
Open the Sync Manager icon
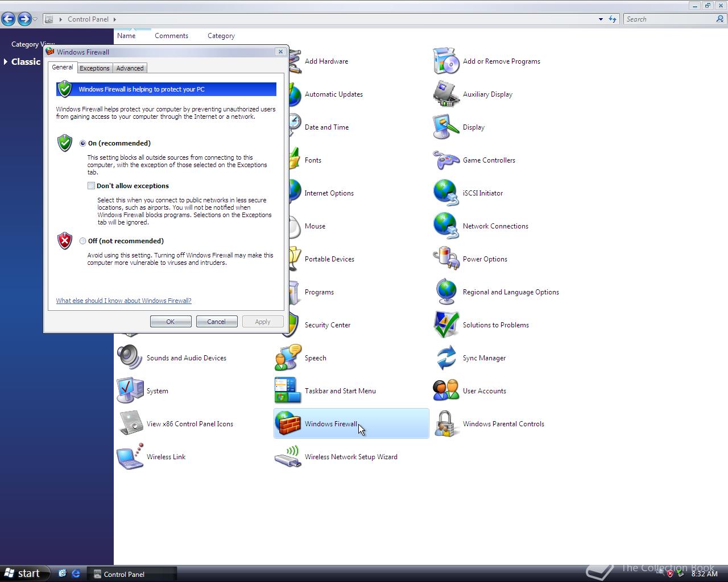pyautogui.click(x=446, y=357)
